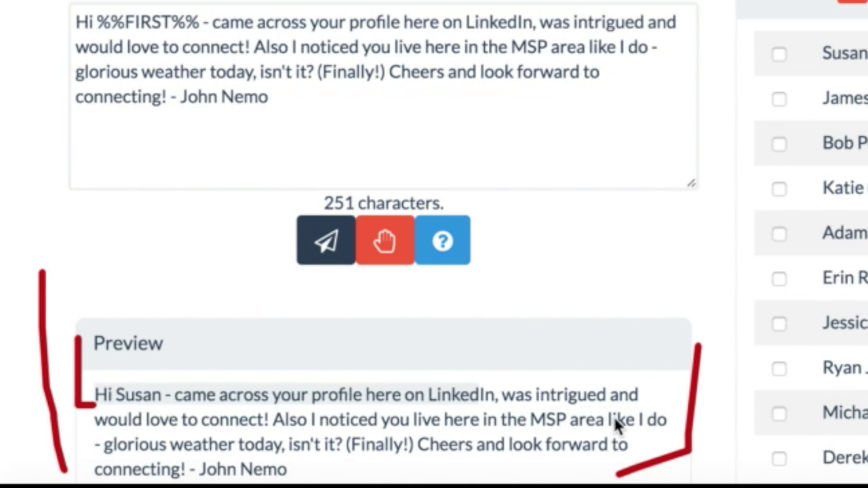The width and height of the screenshot is (868, 488).
Task: Click the name Susan in contact list
Action: coord(844,53)
